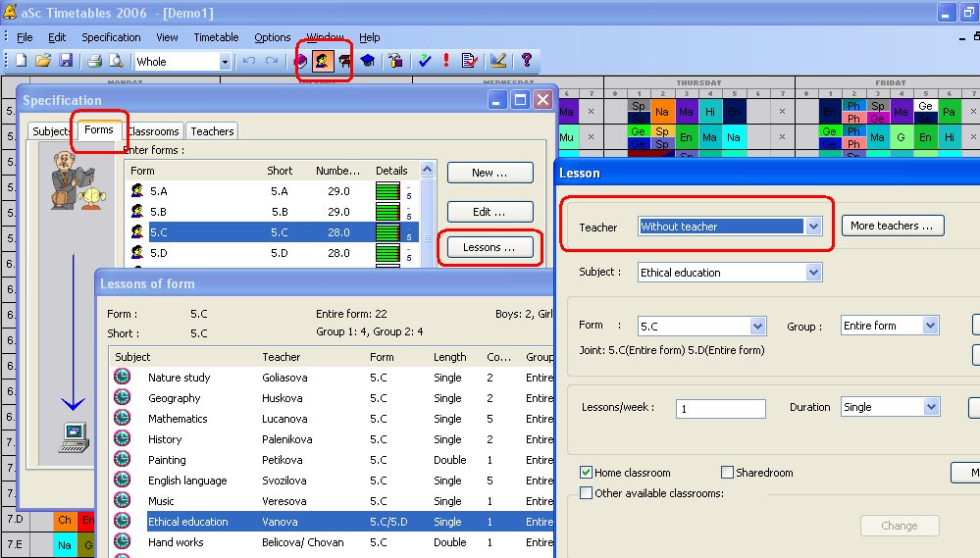Click the More teachers button
980x558 pixels.
(x=892, y=226)
